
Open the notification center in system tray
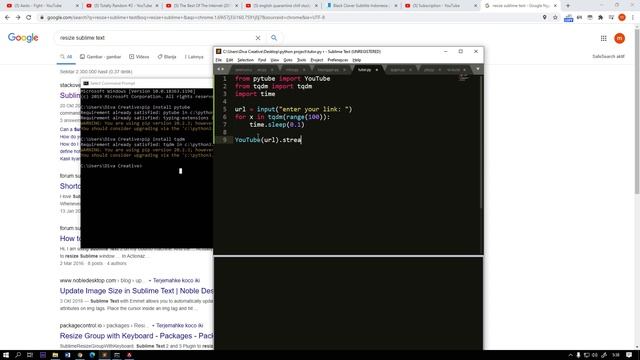[629, 355]
